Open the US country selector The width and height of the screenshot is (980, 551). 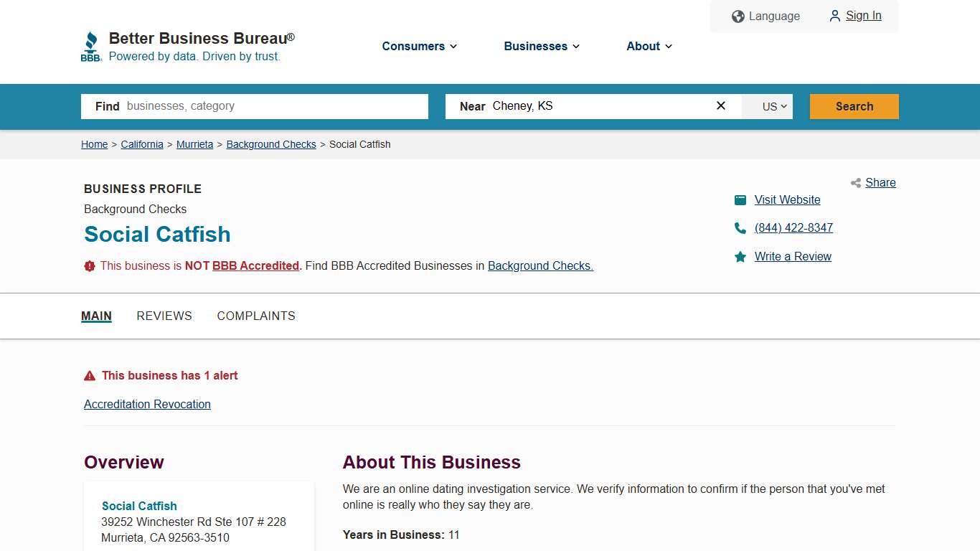coord(767,106)
